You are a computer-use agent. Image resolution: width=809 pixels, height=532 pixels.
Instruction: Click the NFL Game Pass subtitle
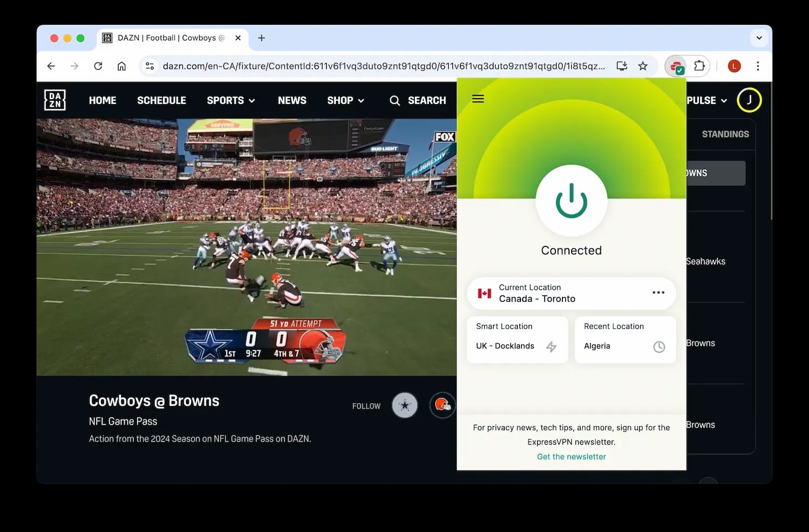123,422
